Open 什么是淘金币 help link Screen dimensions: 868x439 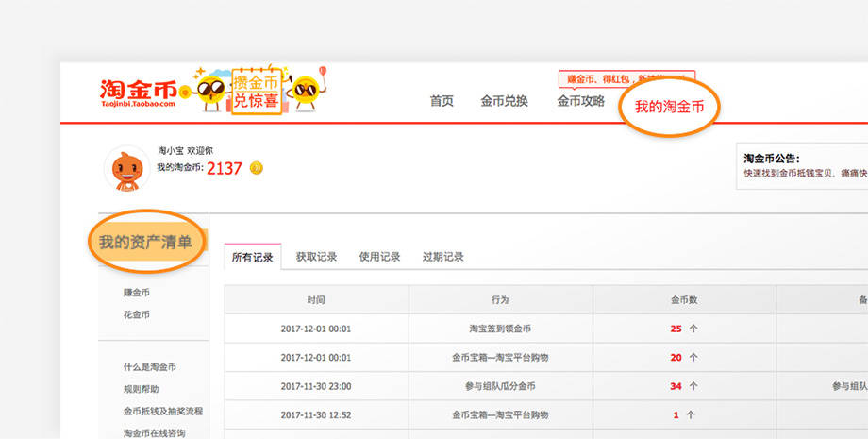[x=149, y=367]
